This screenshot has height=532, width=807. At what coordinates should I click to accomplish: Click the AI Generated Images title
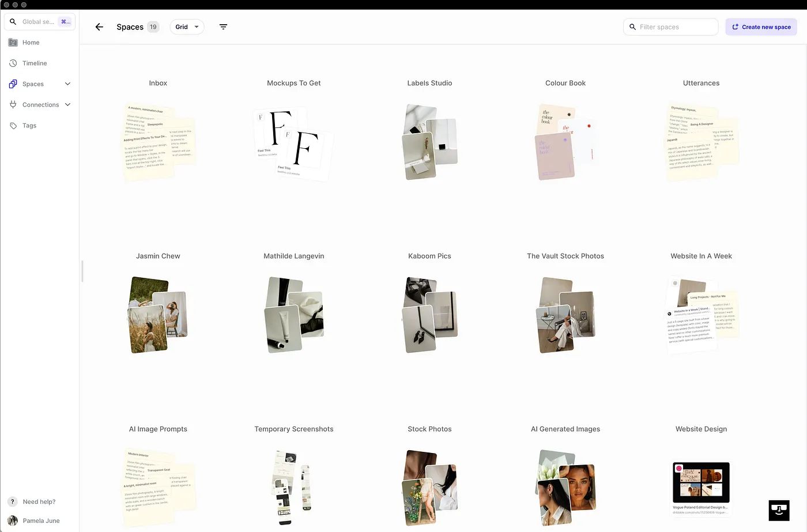pyautogui.click(x=565, y=429)
